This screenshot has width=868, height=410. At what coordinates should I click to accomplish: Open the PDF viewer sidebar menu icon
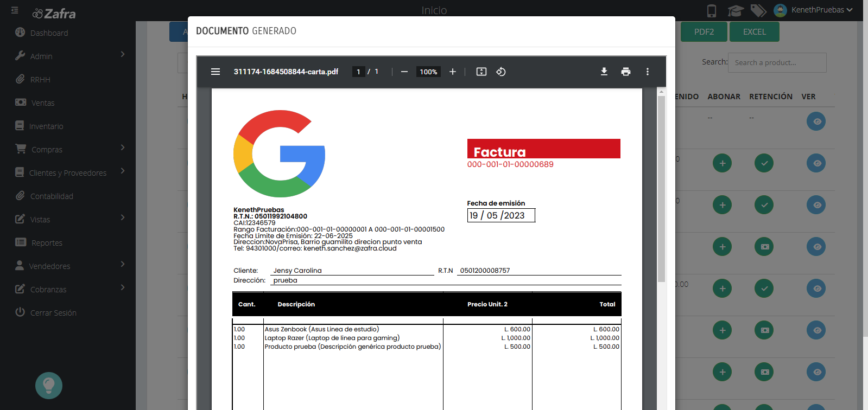tap(216, 72)
